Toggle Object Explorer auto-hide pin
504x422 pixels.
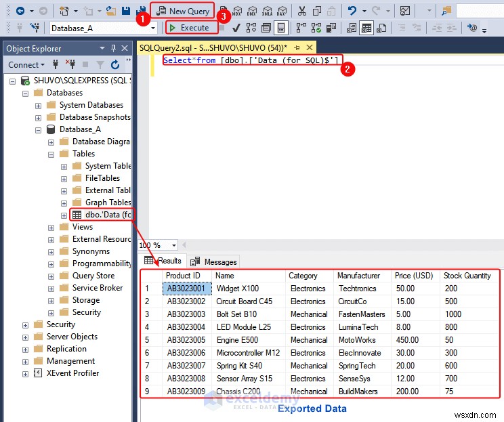pos(113,49)
